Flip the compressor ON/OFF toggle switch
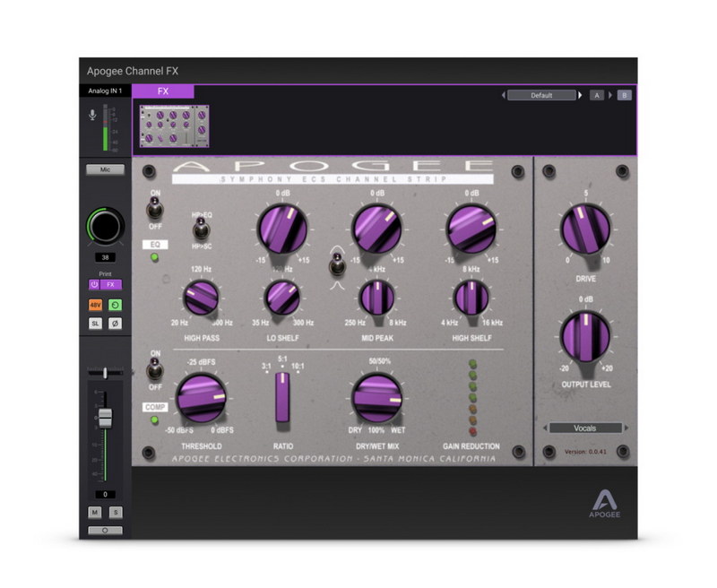 pyautogui.click(x=154, y=369)
